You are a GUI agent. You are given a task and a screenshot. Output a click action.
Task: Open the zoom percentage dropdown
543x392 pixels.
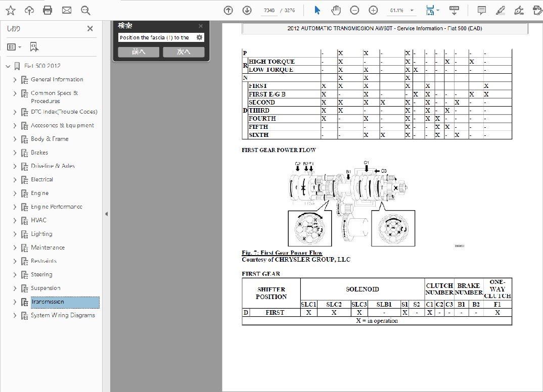pos(412,11)
